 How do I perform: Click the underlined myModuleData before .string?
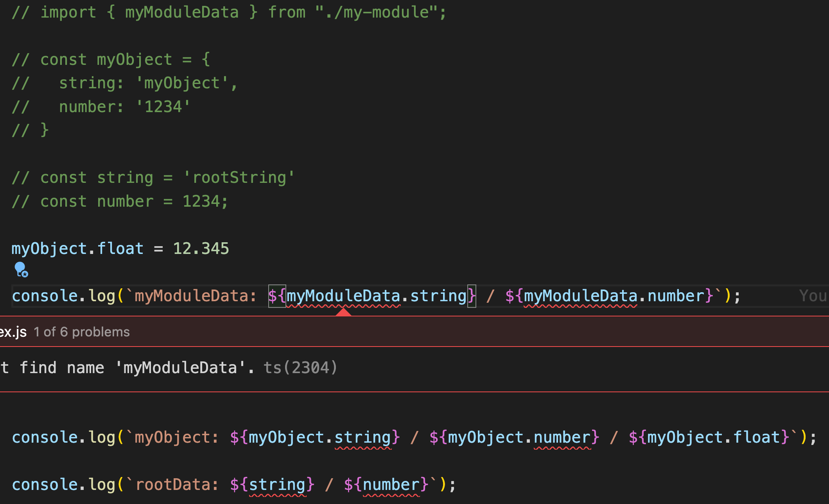(x=343, y=296)
